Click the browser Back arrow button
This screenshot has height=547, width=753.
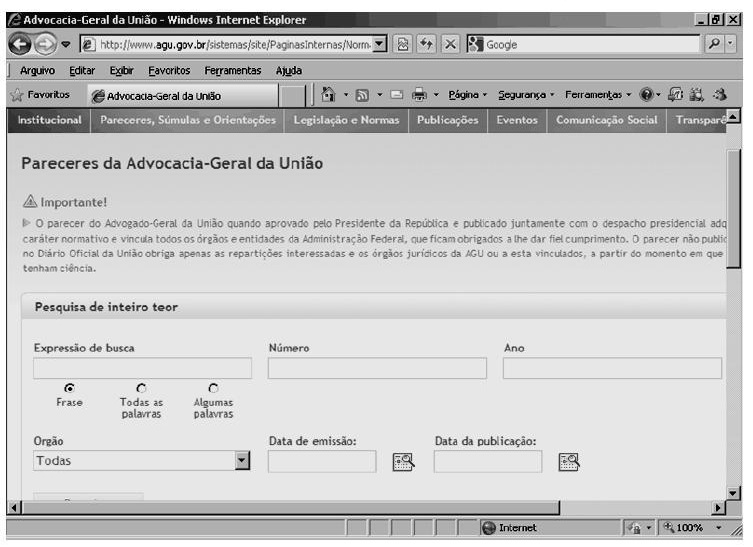coord(20,45)
